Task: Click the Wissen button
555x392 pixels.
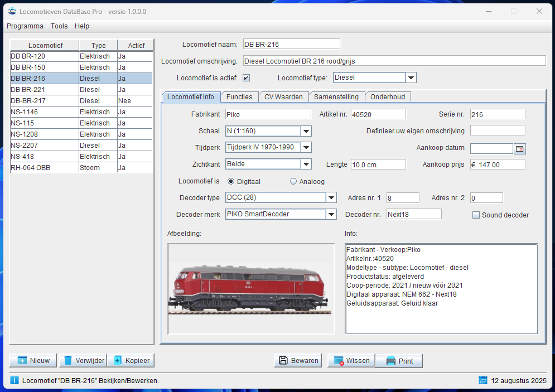Action: coord(351,361)
